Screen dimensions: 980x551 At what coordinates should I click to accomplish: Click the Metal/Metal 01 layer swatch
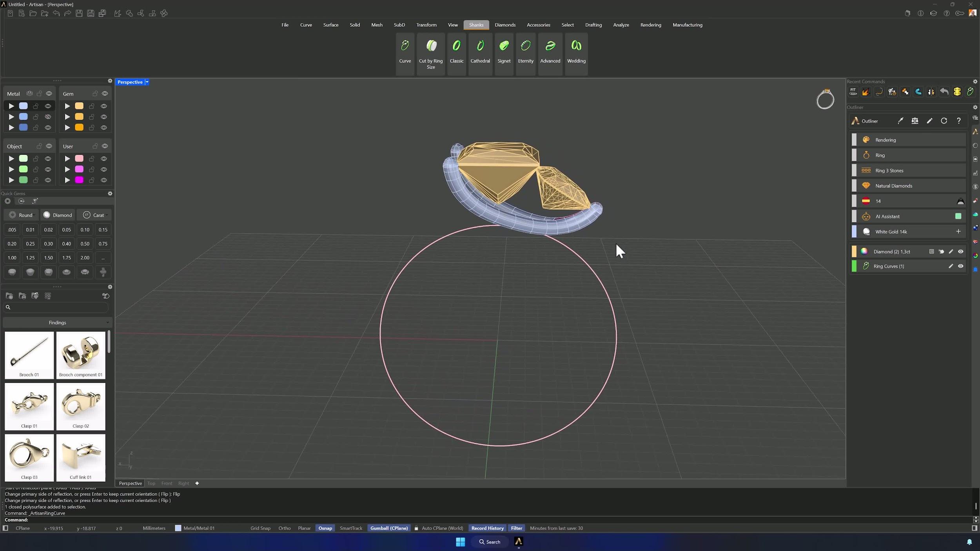pyautogui.click(x=178, y=528)
